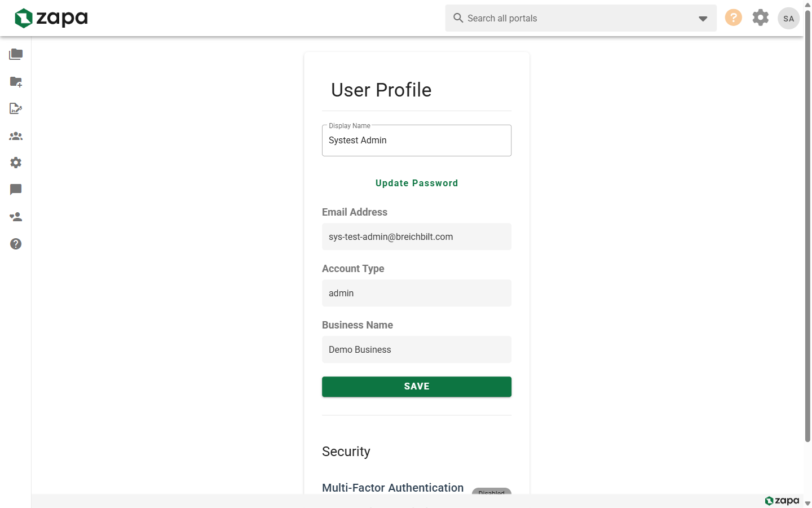Viewport: 812px width, 508px height.
Task: Click the footer Zapa logo
Action: coord(782,501)
